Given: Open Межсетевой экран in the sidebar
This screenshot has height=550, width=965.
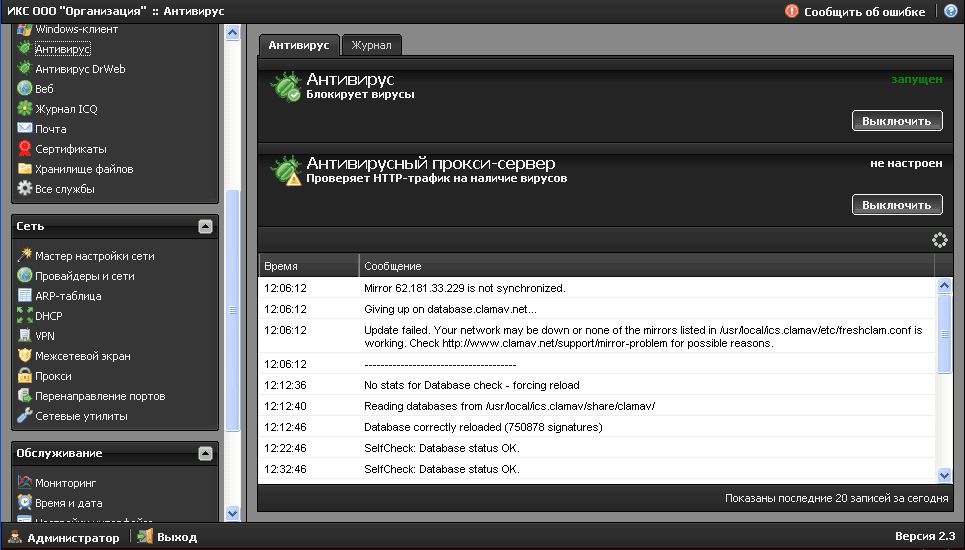Looking at the screenshot, I should [x=82, y=356].
